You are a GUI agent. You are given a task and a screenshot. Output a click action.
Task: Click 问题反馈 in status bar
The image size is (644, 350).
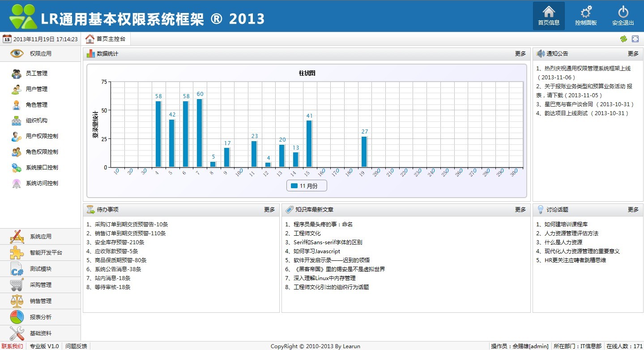pos(77,346)
